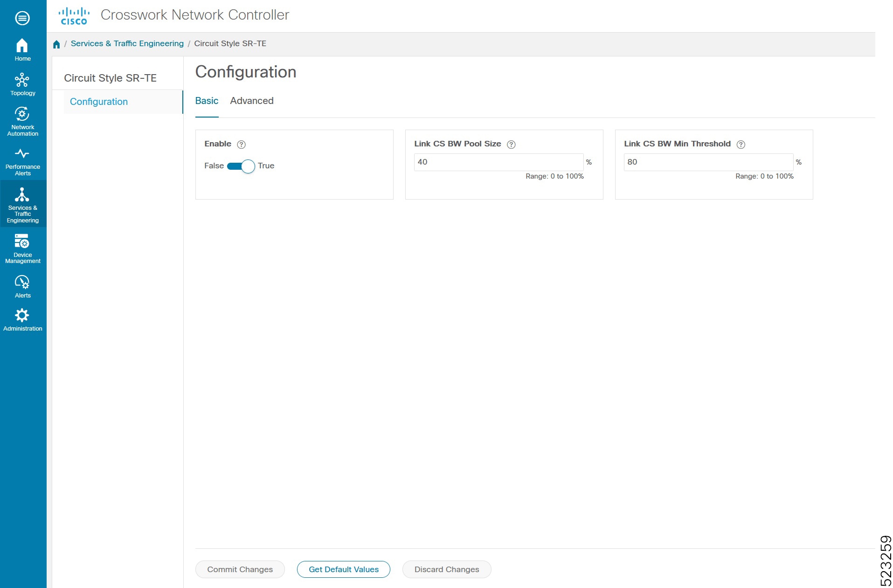This screenshot has width=893, height=588.
Task: Go to Home in sidebar
Action: [22, 49]
